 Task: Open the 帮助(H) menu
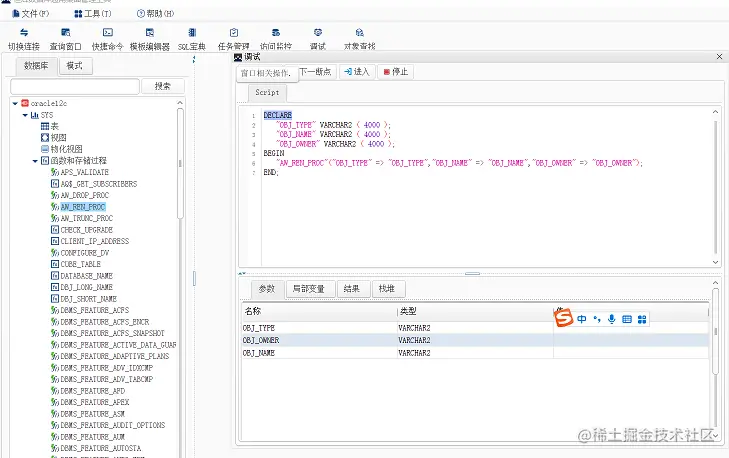155,13
